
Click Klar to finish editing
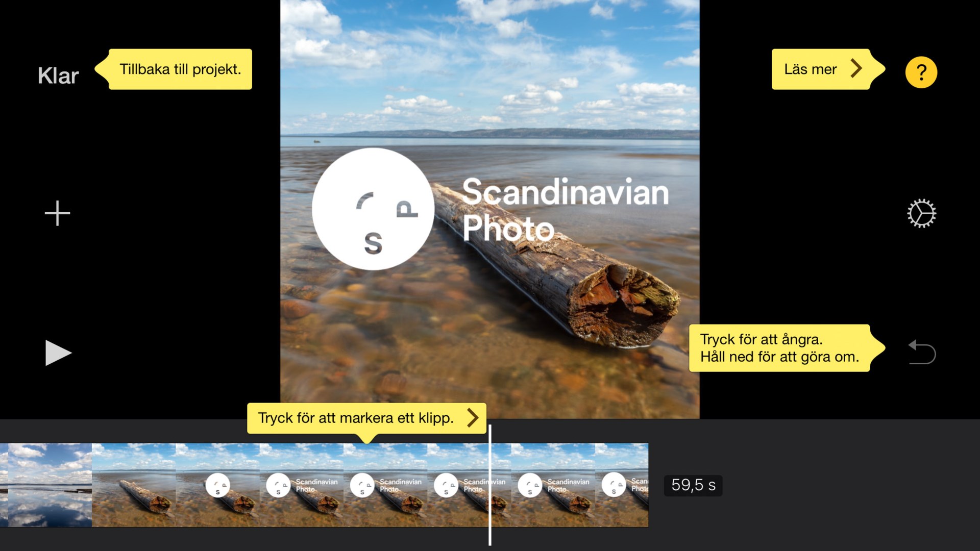[x=58, y=76]
